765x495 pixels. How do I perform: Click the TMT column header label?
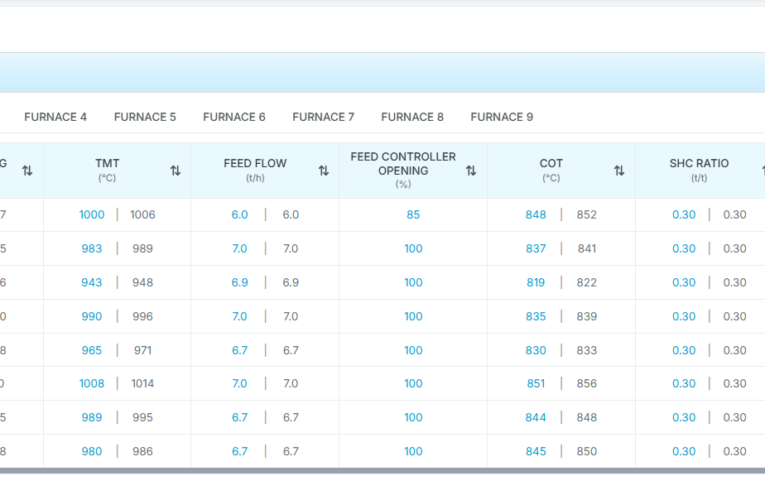point(107,163)
